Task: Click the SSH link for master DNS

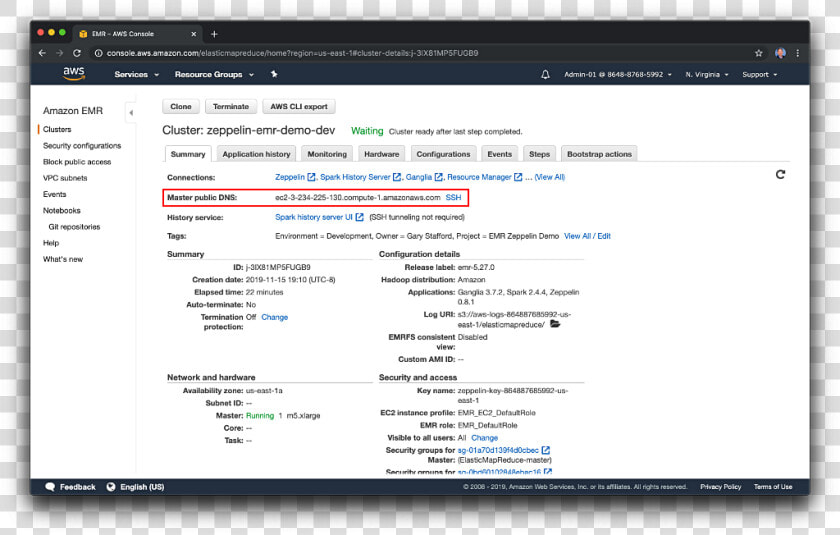Action: pyautogui.click(x=453, y=197)
